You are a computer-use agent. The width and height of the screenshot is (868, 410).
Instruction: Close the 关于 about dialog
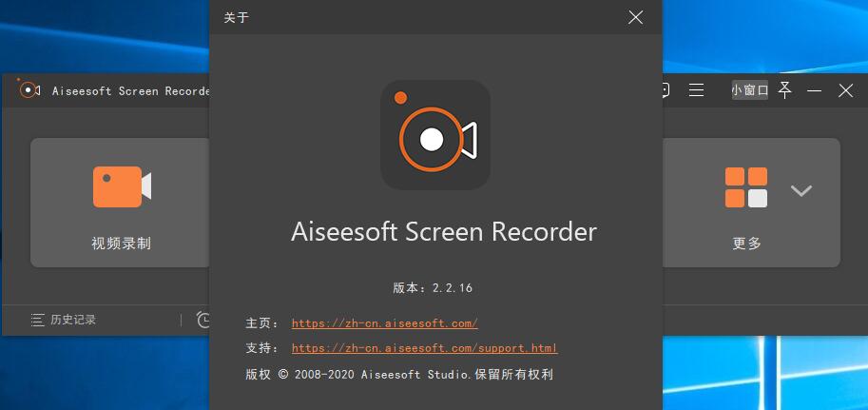[x=635, y=17]
